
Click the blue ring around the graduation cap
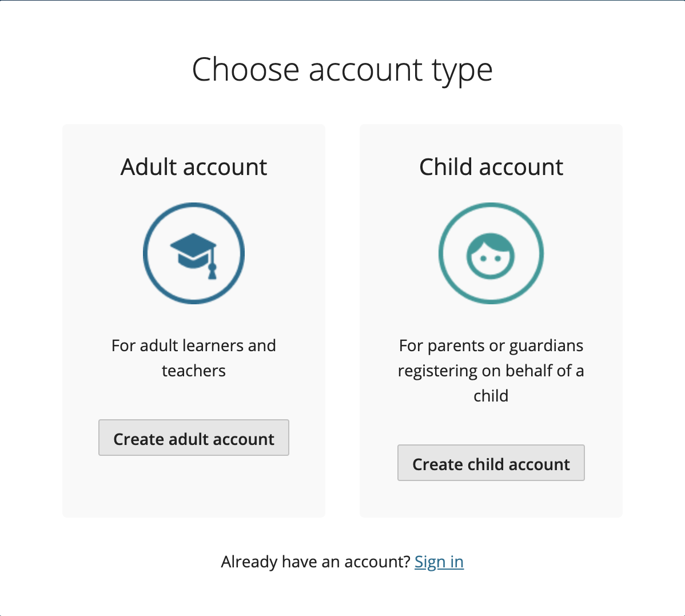(x=193, y=204)
